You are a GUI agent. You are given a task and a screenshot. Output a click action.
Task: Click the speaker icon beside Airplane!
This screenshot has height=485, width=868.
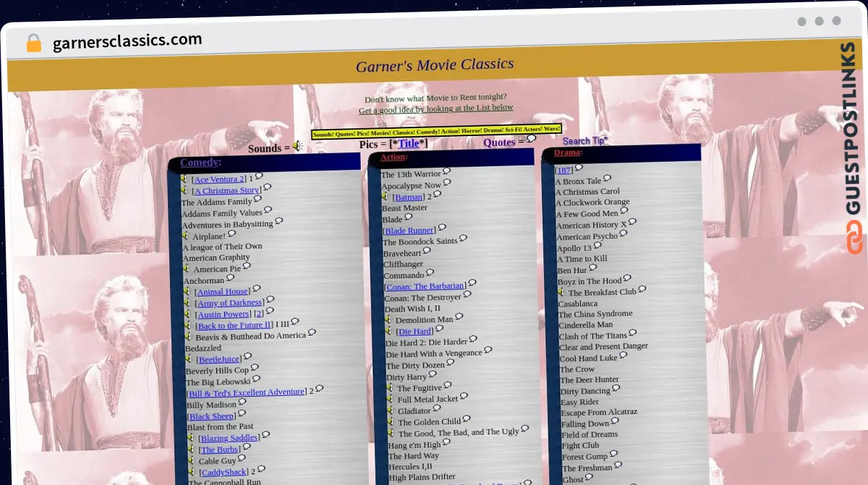coord(184,235)
